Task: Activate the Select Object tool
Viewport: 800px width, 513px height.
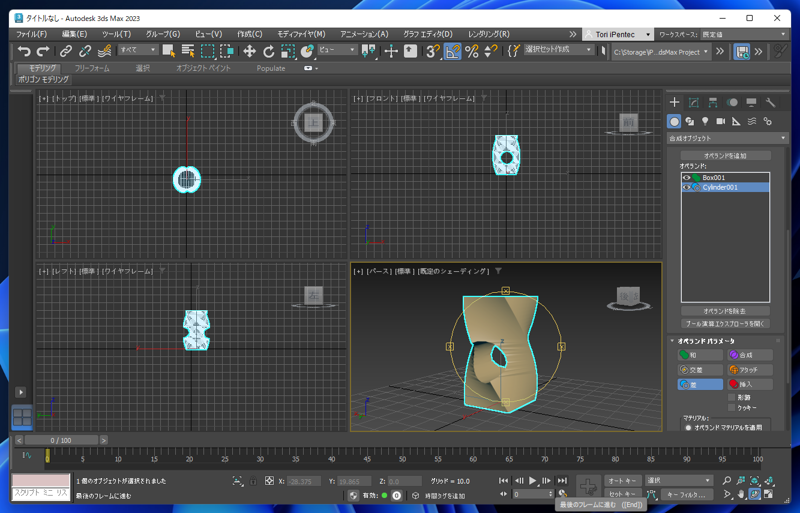Action: 169,51
